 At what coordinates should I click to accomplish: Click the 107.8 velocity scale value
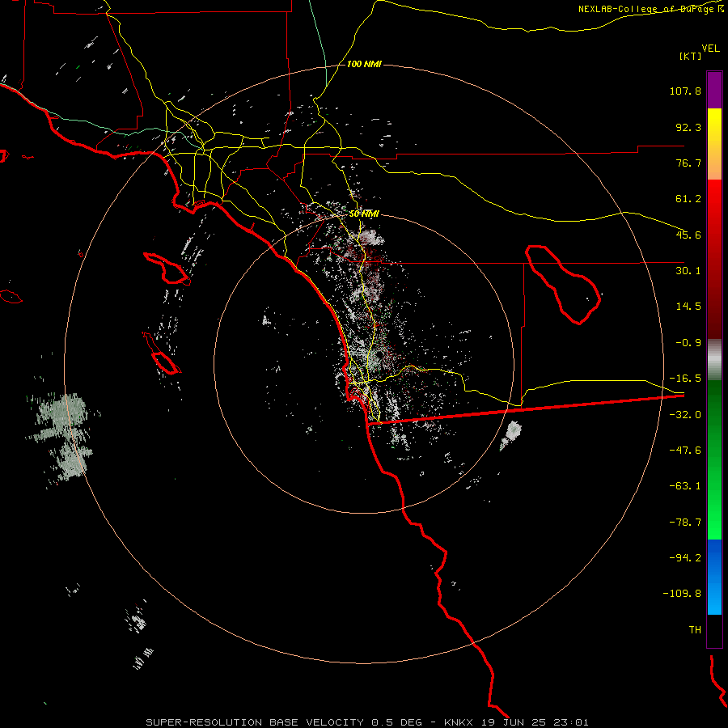coord(685,91)
